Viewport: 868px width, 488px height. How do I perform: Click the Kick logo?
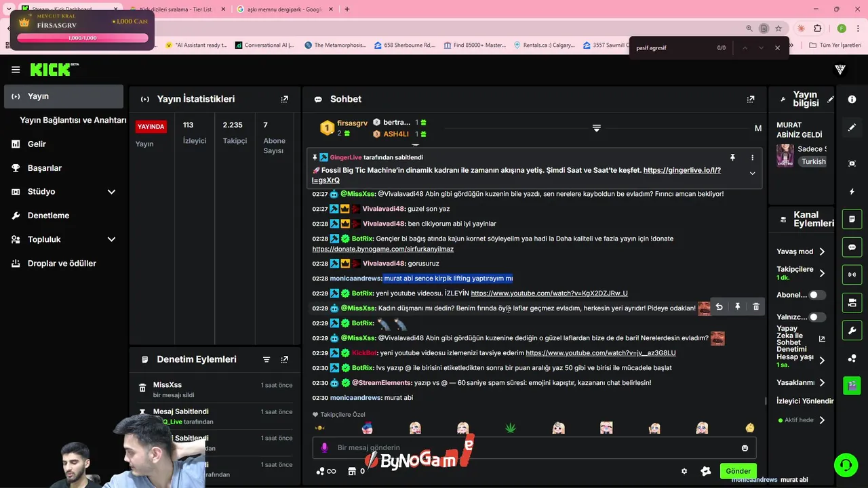pyautogui.click(x=54, y=69)
